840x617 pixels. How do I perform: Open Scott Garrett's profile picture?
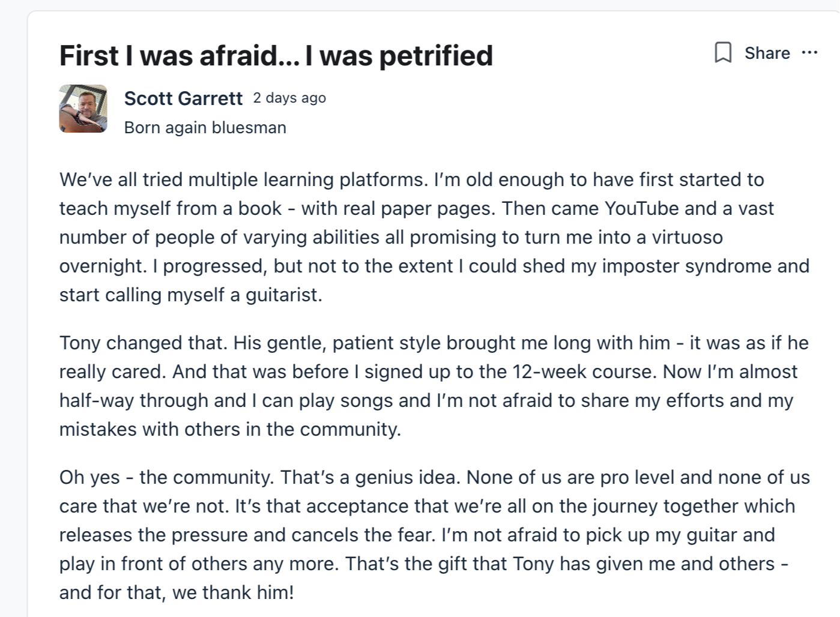(83, 108)
